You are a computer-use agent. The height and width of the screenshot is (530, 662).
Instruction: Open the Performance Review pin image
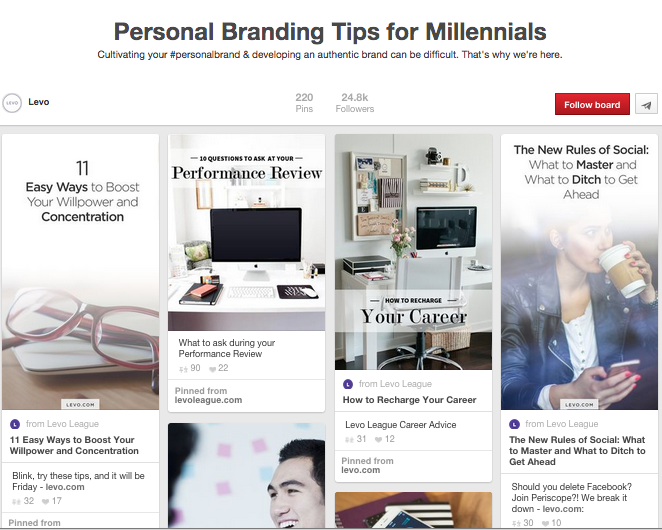[247, 233]
